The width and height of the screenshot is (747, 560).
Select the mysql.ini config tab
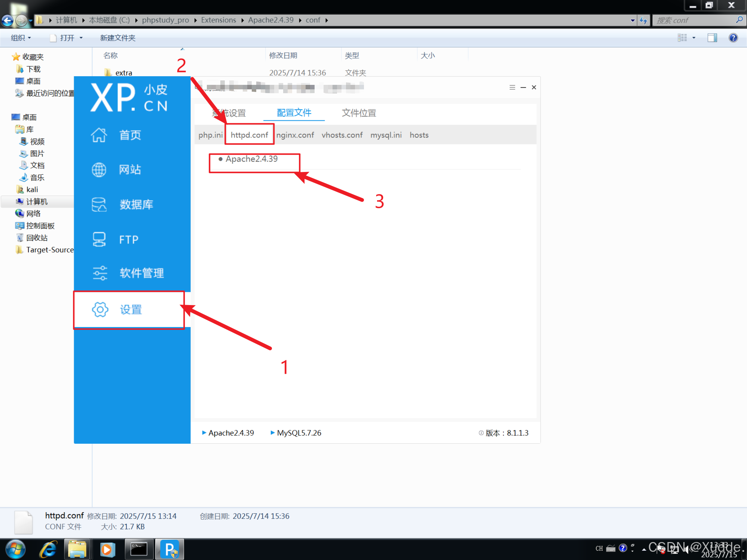(x=386, y=135)
